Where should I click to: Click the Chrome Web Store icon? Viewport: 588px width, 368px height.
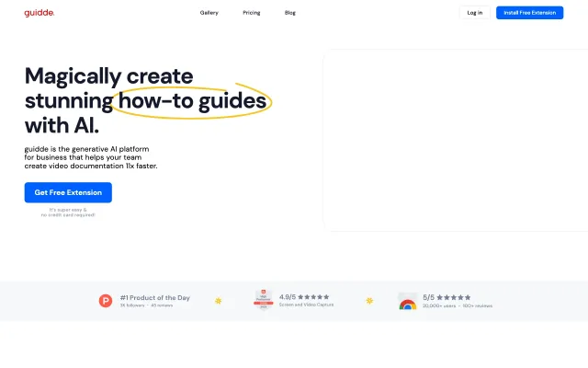[407, 301]
